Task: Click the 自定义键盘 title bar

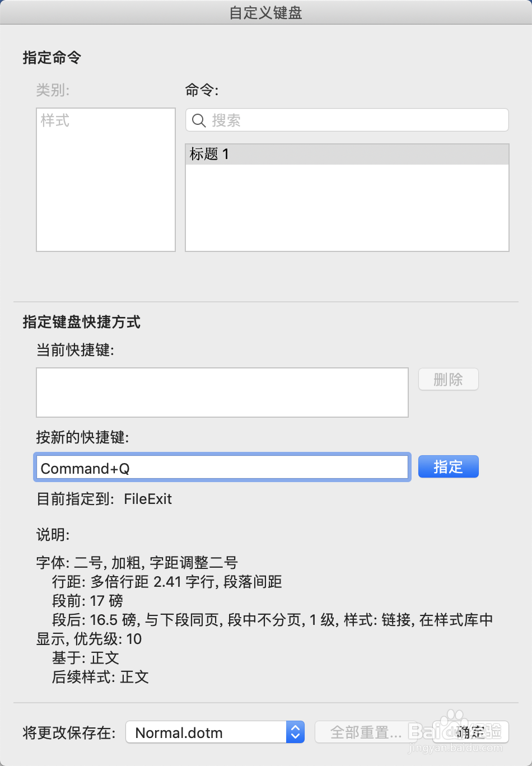Action: (x=266, y=12)
